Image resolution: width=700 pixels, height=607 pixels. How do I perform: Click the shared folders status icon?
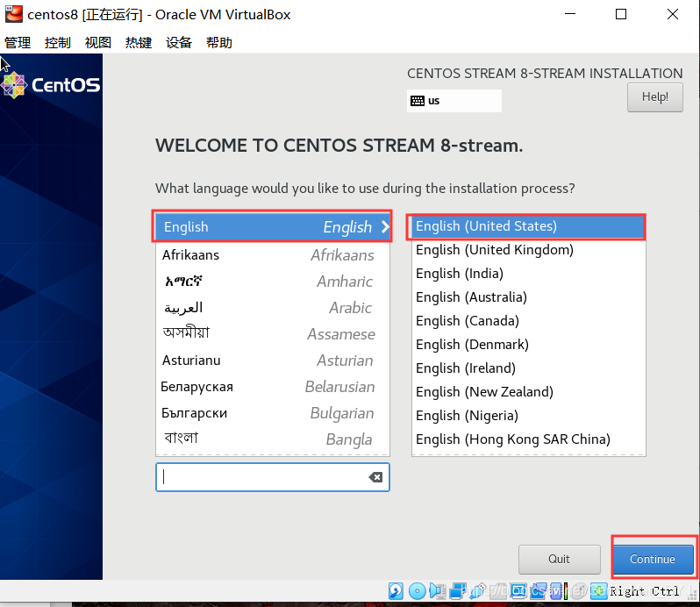498,591
